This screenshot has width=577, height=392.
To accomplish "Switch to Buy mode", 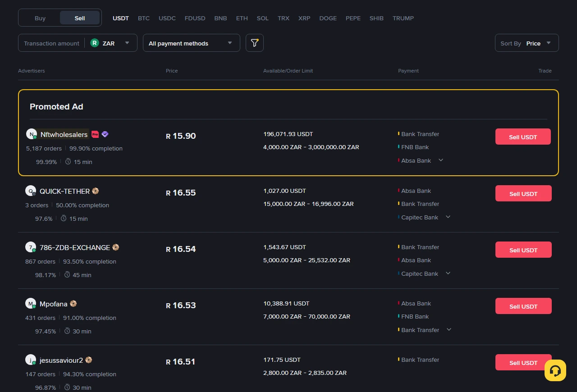I will [x=40, y=18].
